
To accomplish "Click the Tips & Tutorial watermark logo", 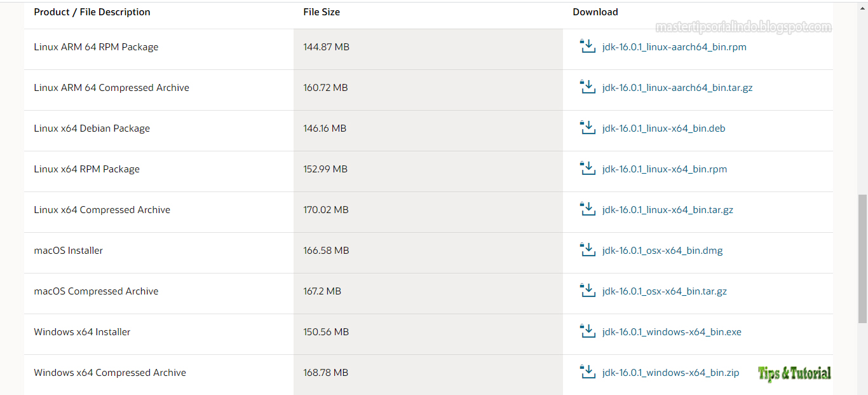I will click(794, 374).
